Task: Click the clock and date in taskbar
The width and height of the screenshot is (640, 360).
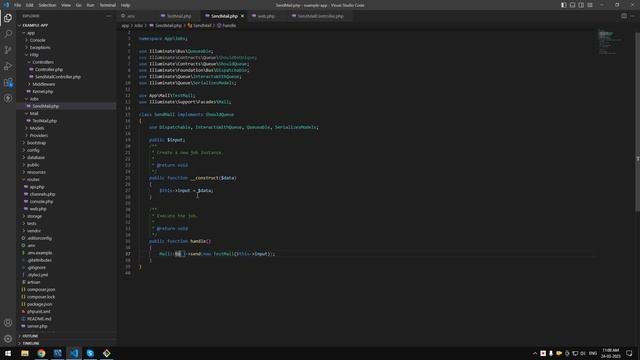Action: point(611,353)
